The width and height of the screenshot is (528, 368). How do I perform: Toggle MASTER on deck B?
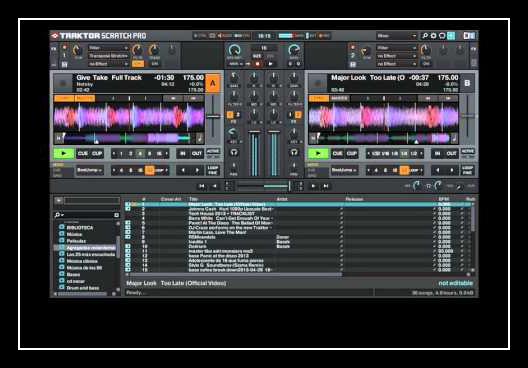(x=339, y=98)
